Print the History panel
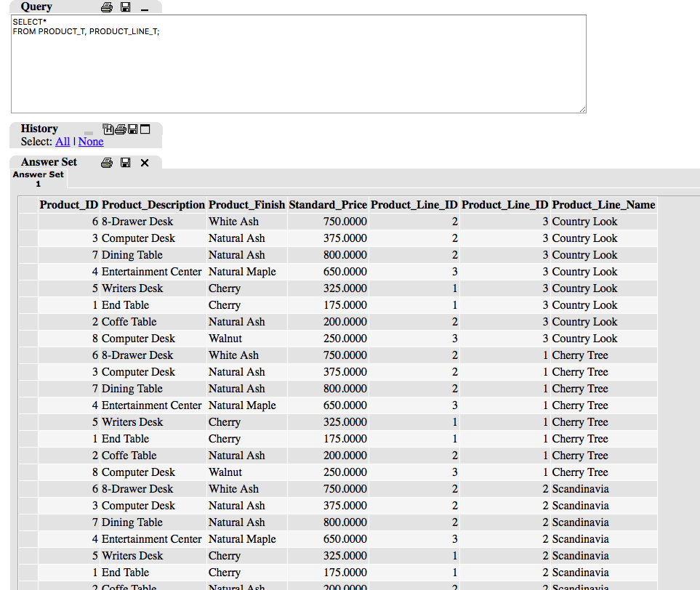The width and height of the screenshot is (700, 590). (x=120, y=129)
